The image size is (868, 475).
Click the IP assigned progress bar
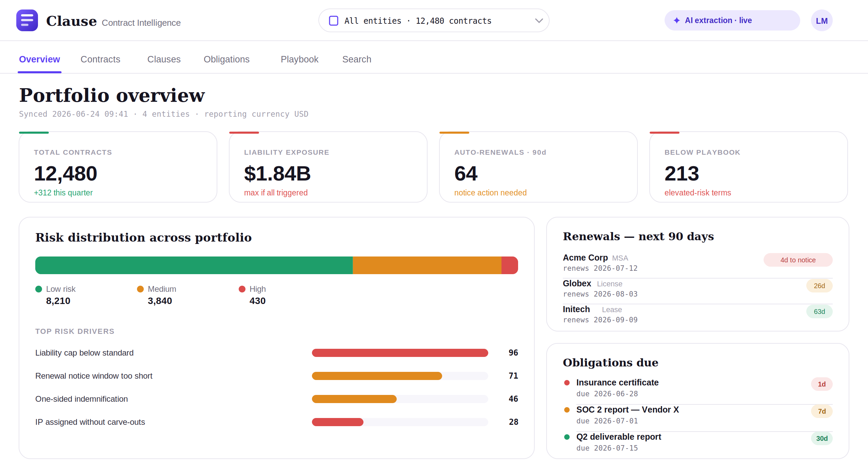point(400,422)
